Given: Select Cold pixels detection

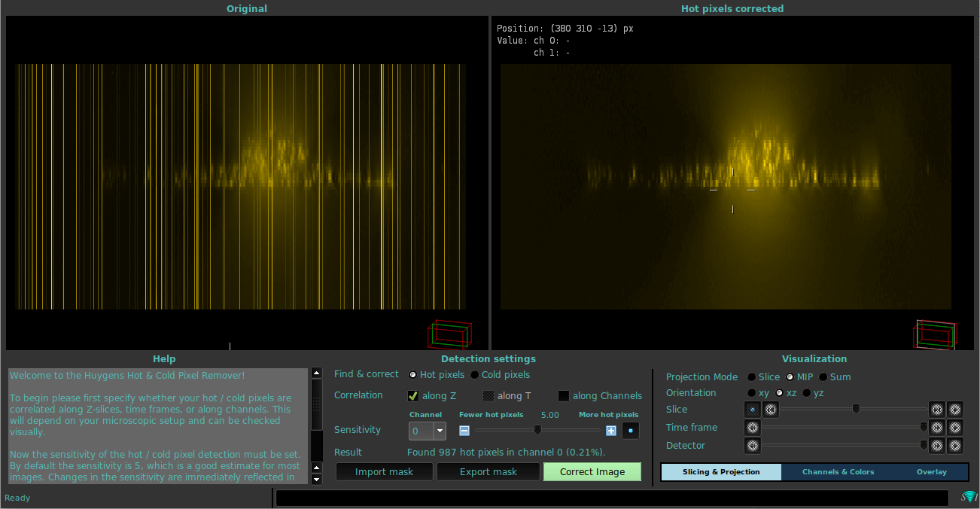Looking at the screenshot, I should (x=475, y=374).
